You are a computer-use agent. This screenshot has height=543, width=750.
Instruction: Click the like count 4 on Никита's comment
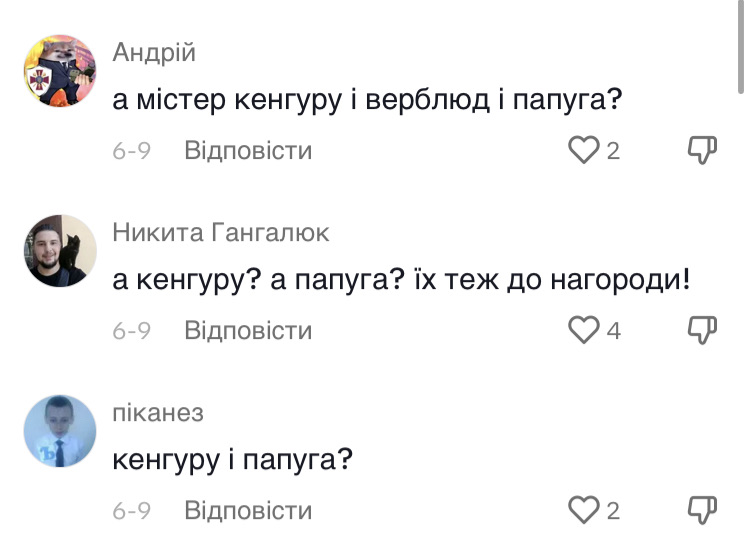(613, 331)
